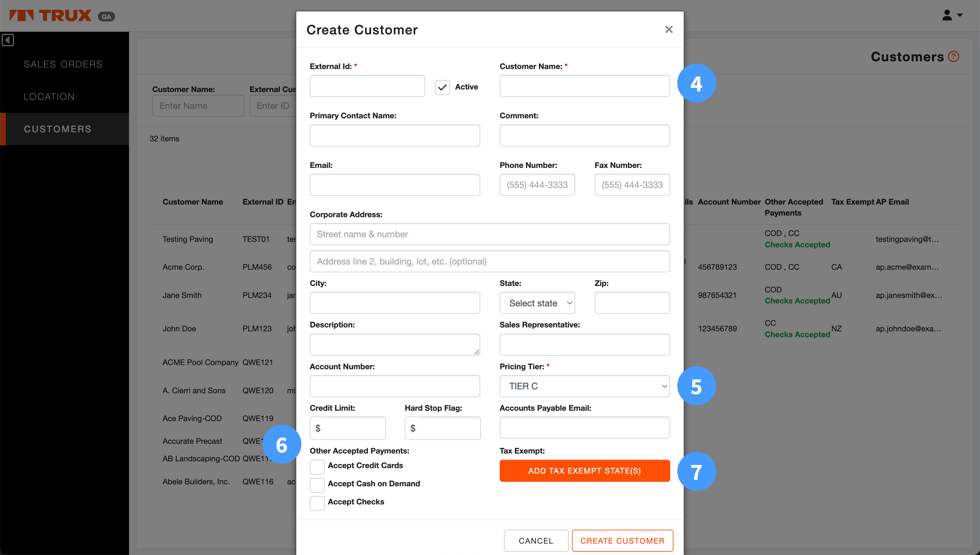Enable Accept Credit Cards checkbox
Screen dimensions: 980x555
[317, 466]
